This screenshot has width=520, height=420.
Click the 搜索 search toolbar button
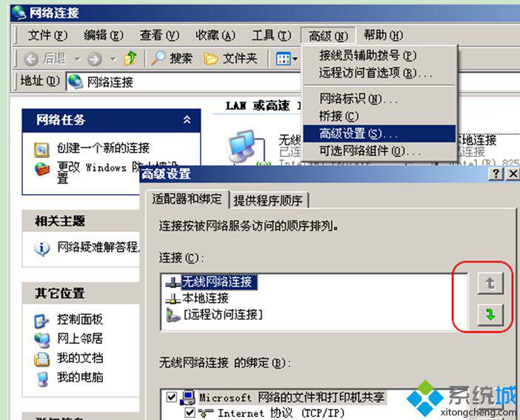tap(172, 59)
